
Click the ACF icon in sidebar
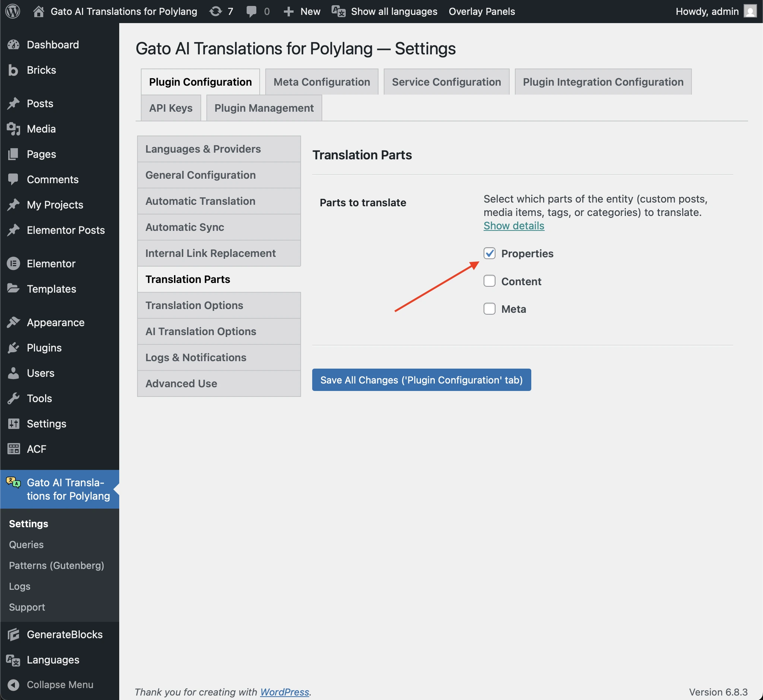pos(13,449)
